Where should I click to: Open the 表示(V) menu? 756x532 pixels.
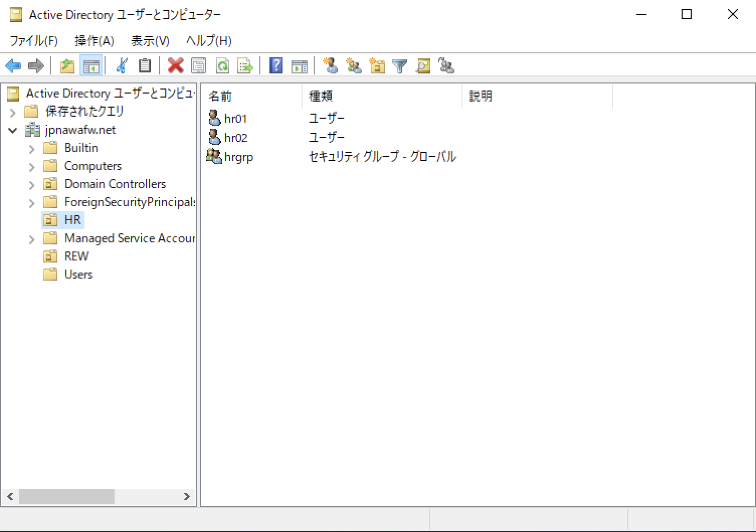pos(150,41)
